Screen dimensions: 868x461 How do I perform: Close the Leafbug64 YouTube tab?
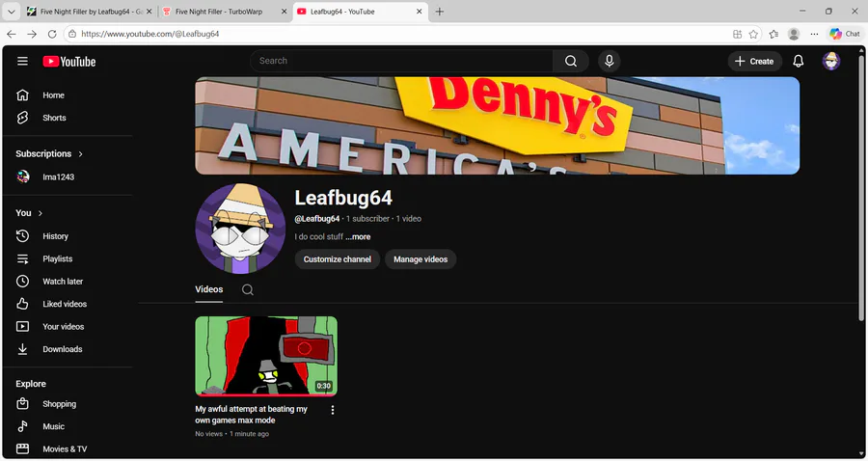point(420,12)
